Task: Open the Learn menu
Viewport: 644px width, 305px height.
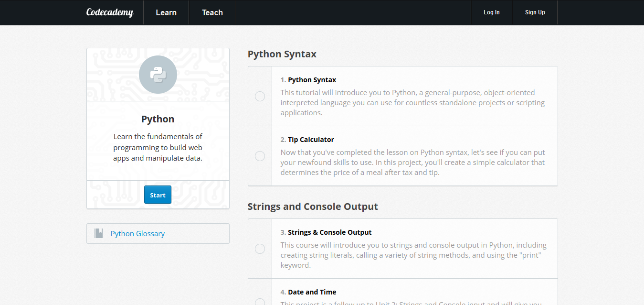Action: pyautogui.click(x=166, y=12)
